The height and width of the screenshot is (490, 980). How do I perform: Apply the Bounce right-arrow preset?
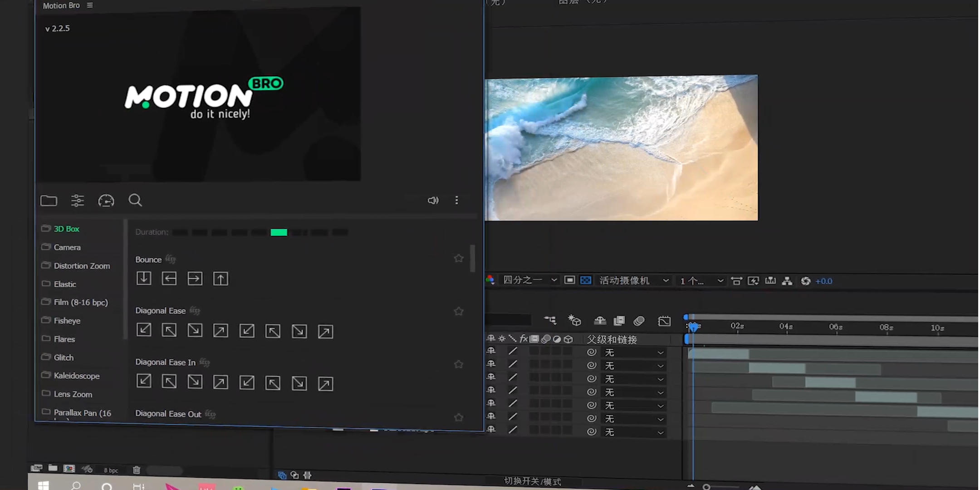point(195,279)
